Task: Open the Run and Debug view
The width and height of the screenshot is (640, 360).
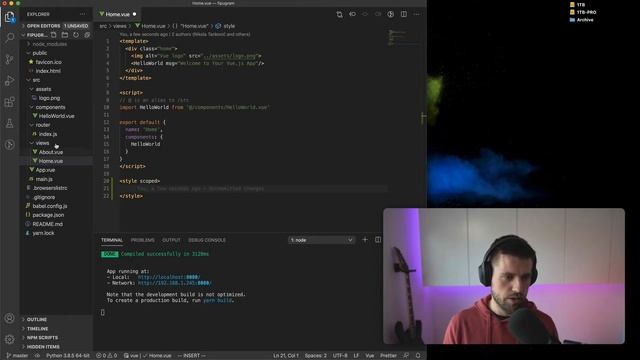Action: pyautogui.click(x=9, y=80)
